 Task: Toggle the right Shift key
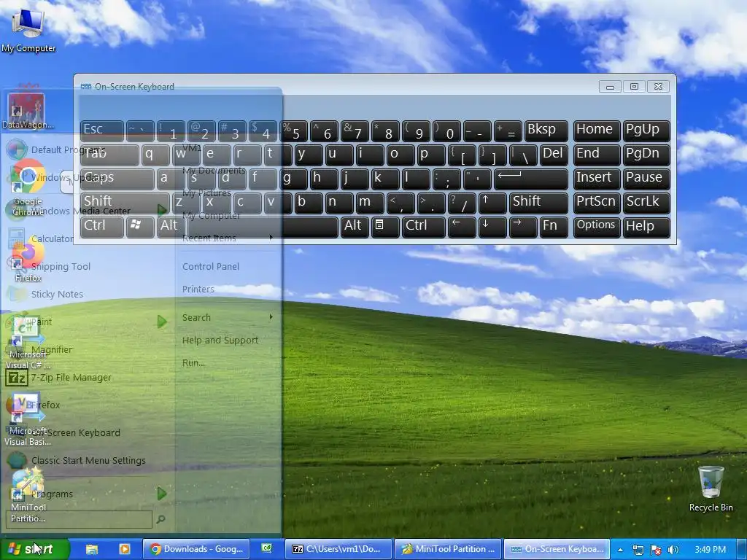pyautogui.click(x=538, y=203)
